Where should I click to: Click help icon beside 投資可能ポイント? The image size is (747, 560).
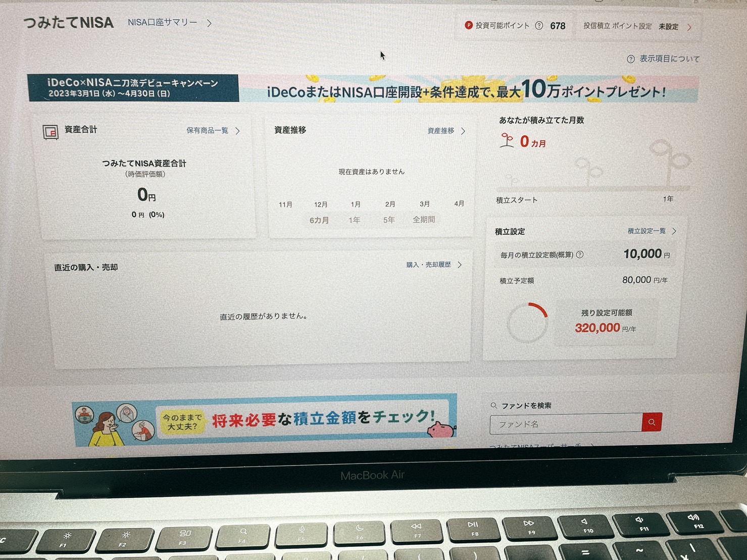[539, 25]
